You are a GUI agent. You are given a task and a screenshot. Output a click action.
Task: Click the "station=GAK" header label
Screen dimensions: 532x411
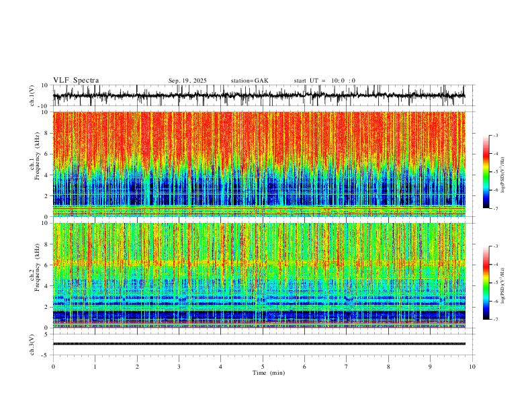point(249,81)
